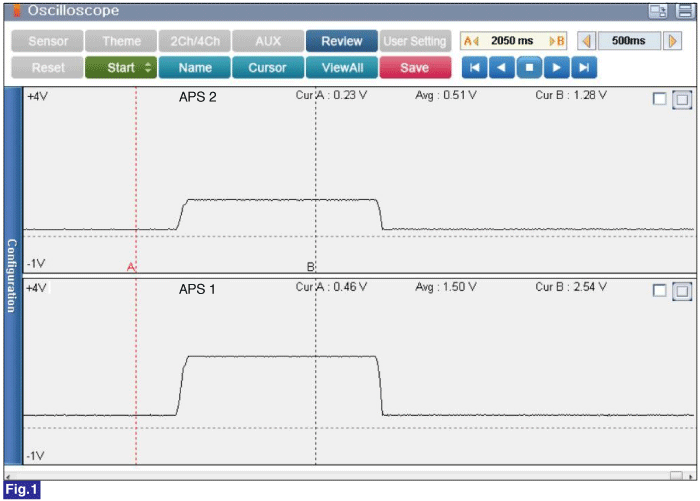Viewport: 700px width, 501px height.
Task: Click the horizontal scrollbar thumb
Action: [676, 476]
